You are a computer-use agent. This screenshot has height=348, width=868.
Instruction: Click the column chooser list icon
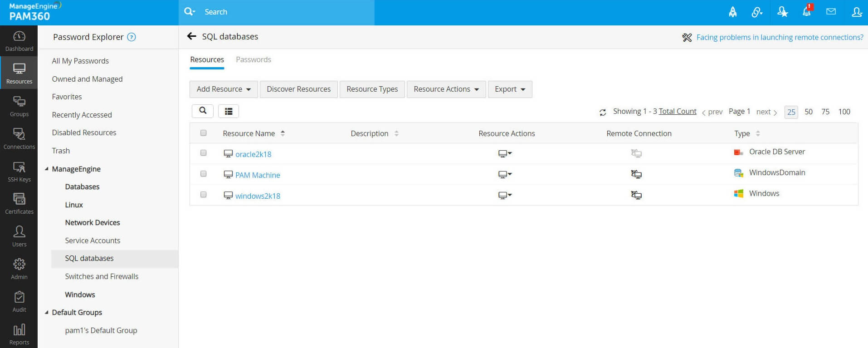(x=229, y=111)
